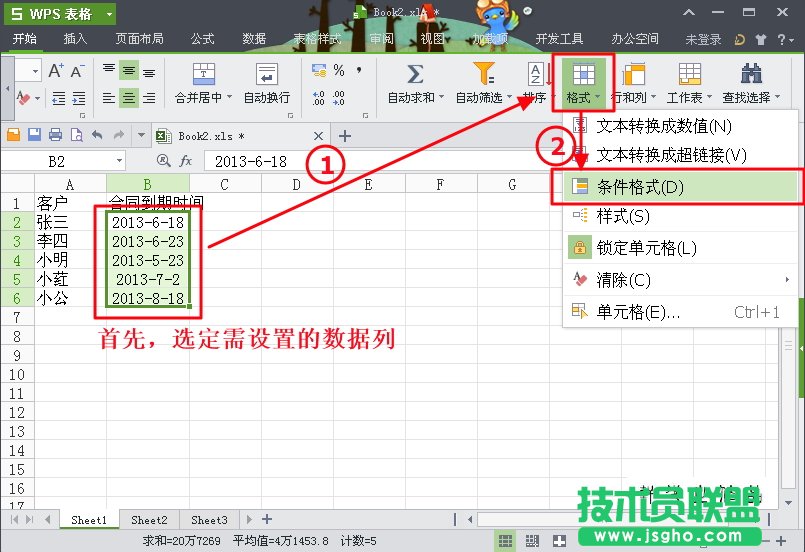The width and height of the screenshot is (805, 552).
Task: Apply top vertical alignment
Action: [x=108, y=69]
